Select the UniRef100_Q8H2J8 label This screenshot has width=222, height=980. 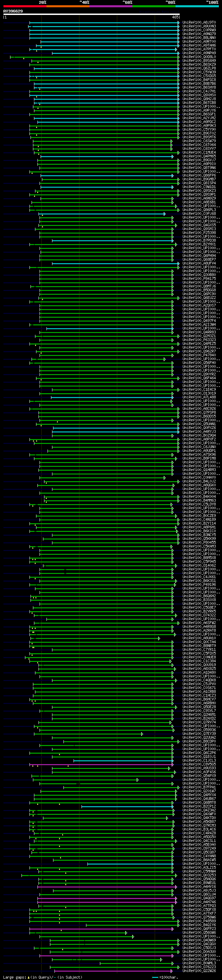click(199, 99)
